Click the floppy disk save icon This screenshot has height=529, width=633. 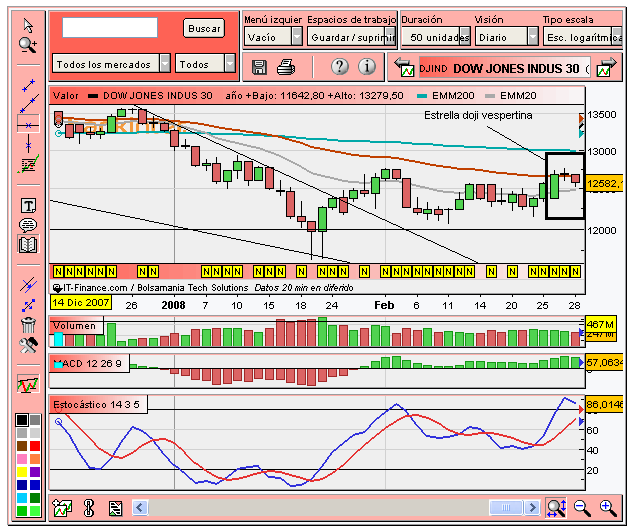click(x=259, y=67)
